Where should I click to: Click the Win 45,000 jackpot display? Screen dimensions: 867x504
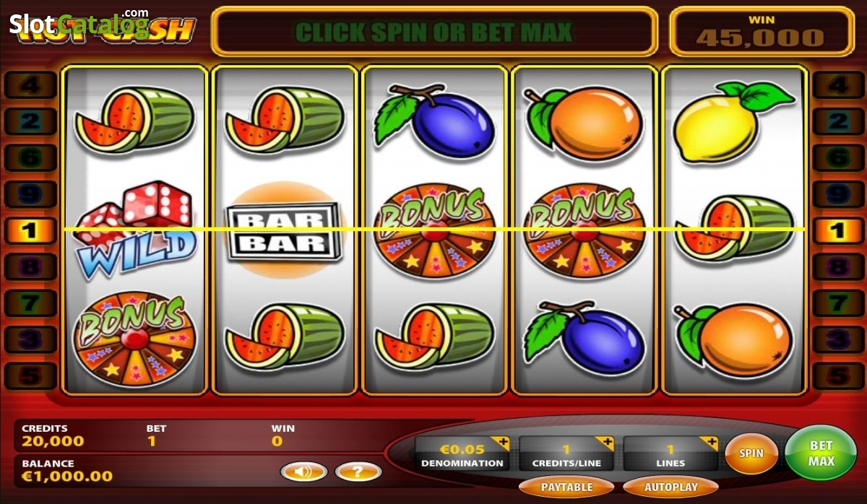pos(761,32)
